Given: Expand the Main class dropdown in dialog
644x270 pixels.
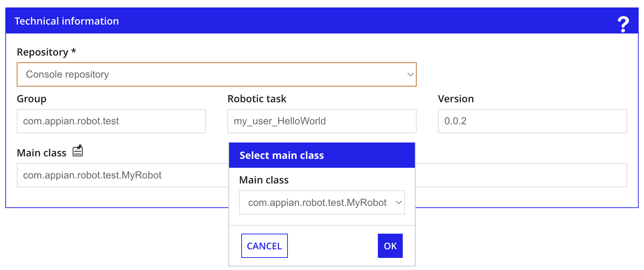Looking at the screenshot, I should pyautogui.click(x=322, y=202).
